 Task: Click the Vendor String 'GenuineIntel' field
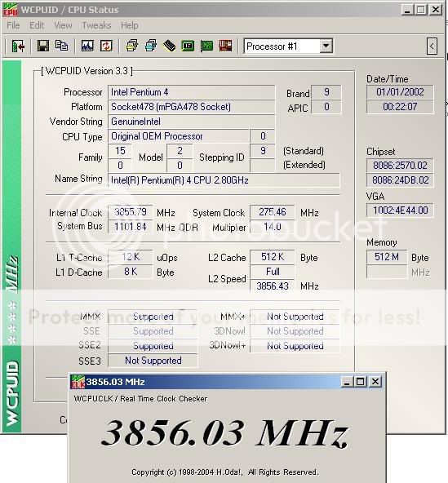pyautogui.click(x=191, y=122)
